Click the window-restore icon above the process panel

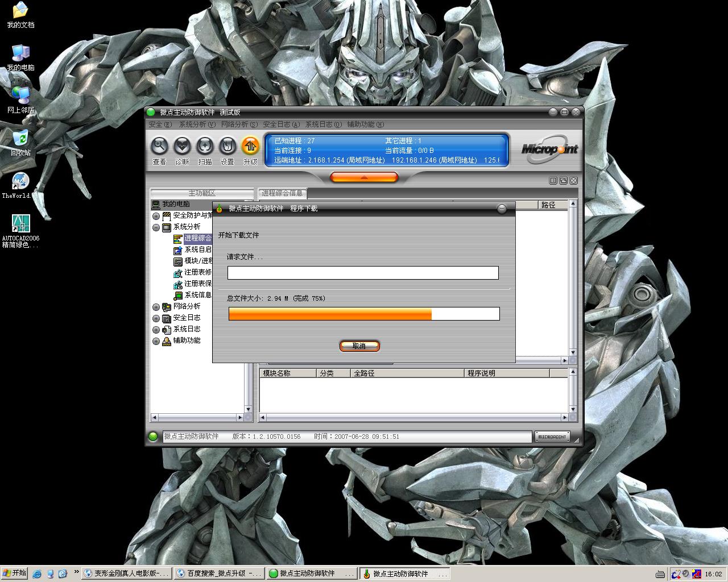pos(563,181)
